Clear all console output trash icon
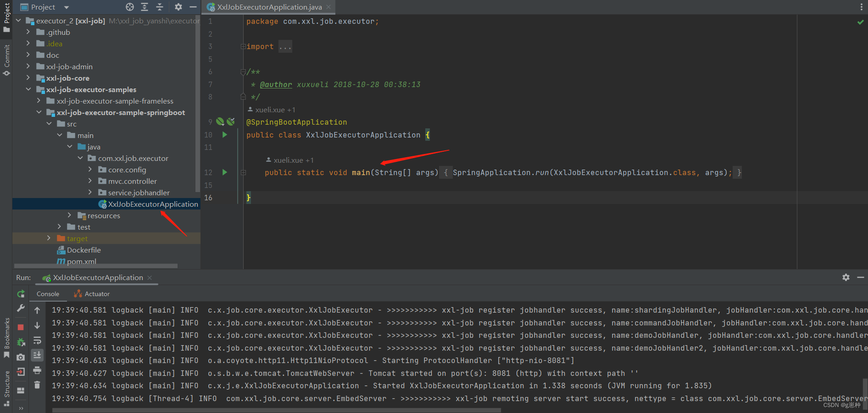 37,385
